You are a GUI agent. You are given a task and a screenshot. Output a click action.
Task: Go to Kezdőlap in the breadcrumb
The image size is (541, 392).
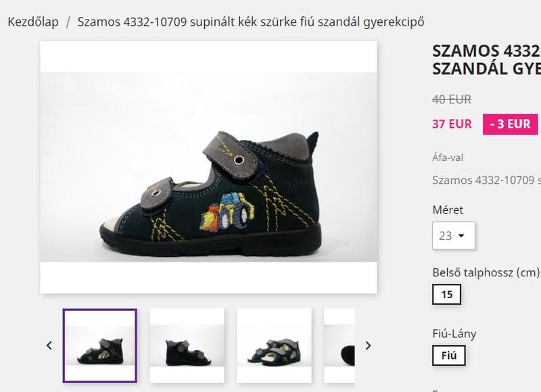(32, 22)
